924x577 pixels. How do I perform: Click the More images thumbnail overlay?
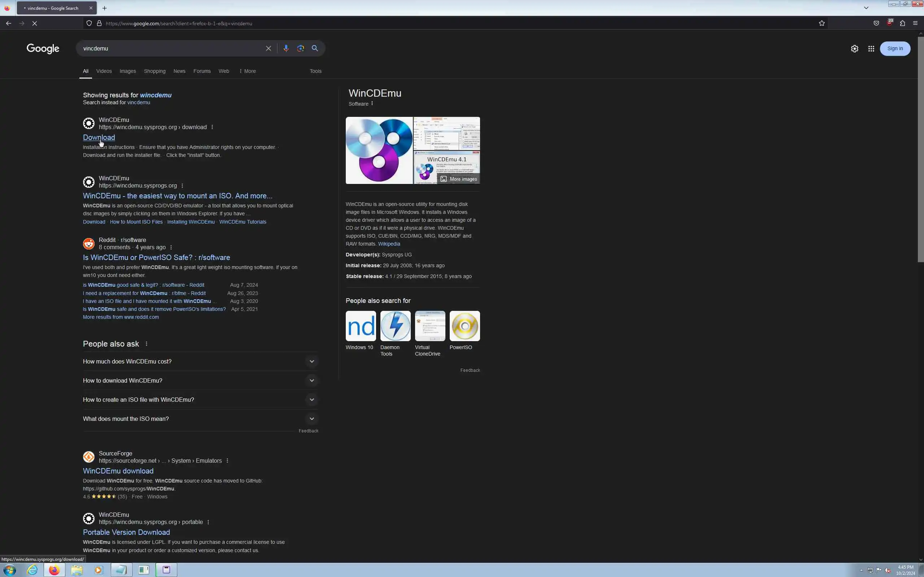[x=458, y=179]
